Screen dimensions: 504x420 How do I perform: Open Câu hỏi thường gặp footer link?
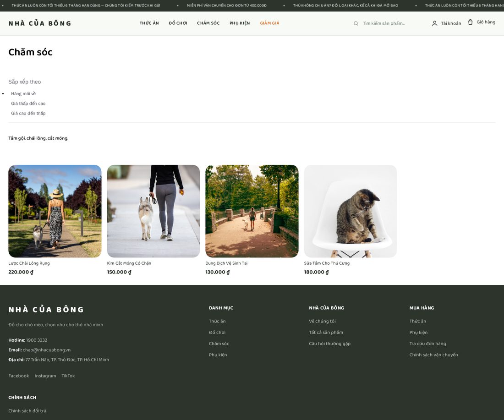pyautogui.click(x=329, y=344)
